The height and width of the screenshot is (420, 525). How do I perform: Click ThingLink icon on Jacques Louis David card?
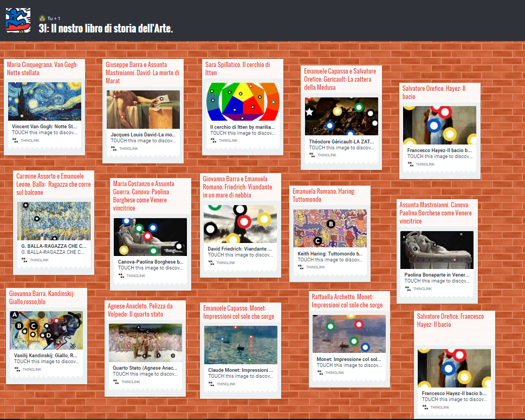pos(114,148)
